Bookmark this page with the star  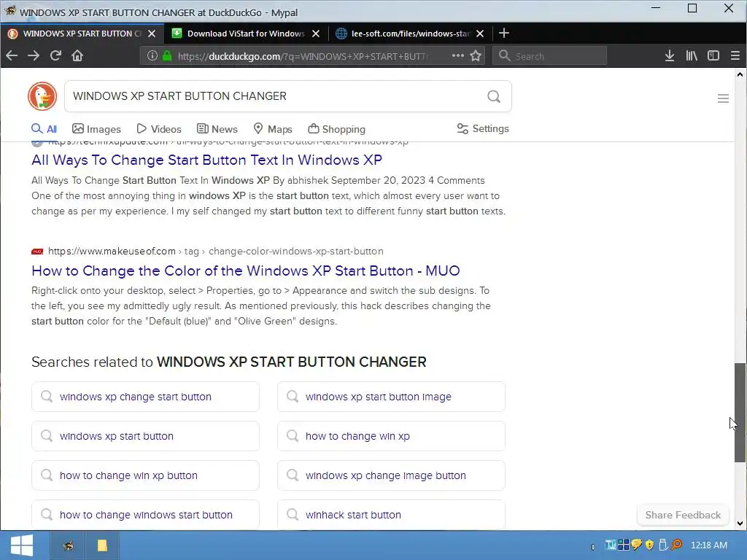[476, 55]
